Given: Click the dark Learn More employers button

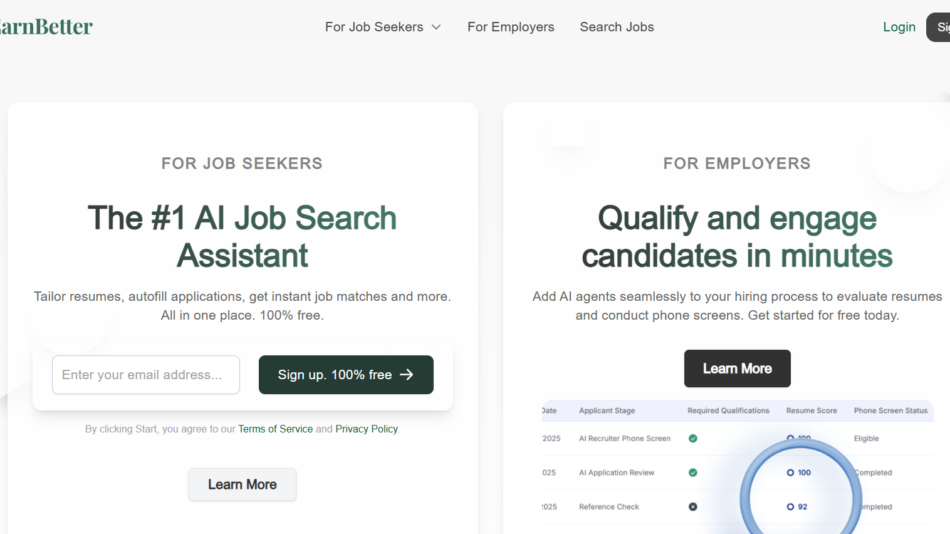Looking at the screenshot, I should (737, 368).
